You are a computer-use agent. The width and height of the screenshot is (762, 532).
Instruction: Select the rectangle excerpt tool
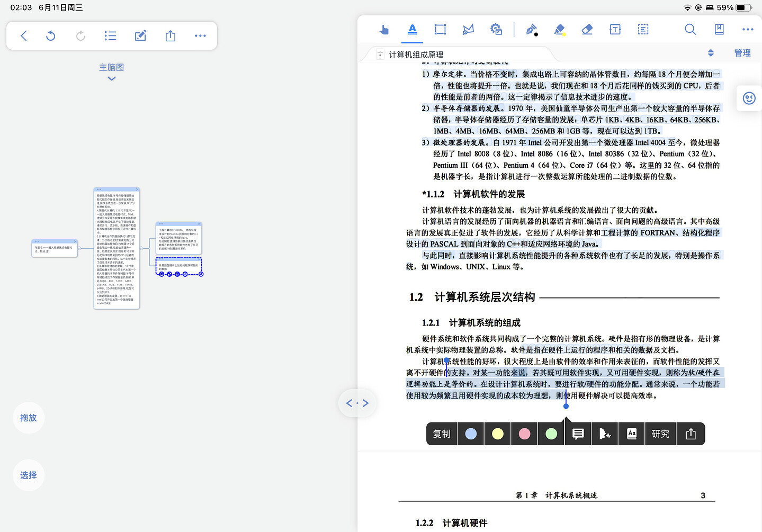[x=440, y=30]
